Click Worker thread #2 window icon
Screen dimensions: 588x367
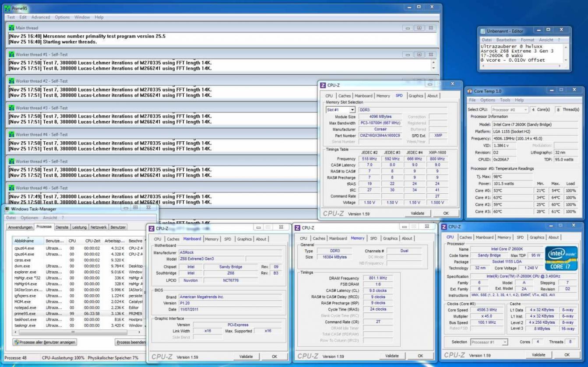tap(12, 81)
